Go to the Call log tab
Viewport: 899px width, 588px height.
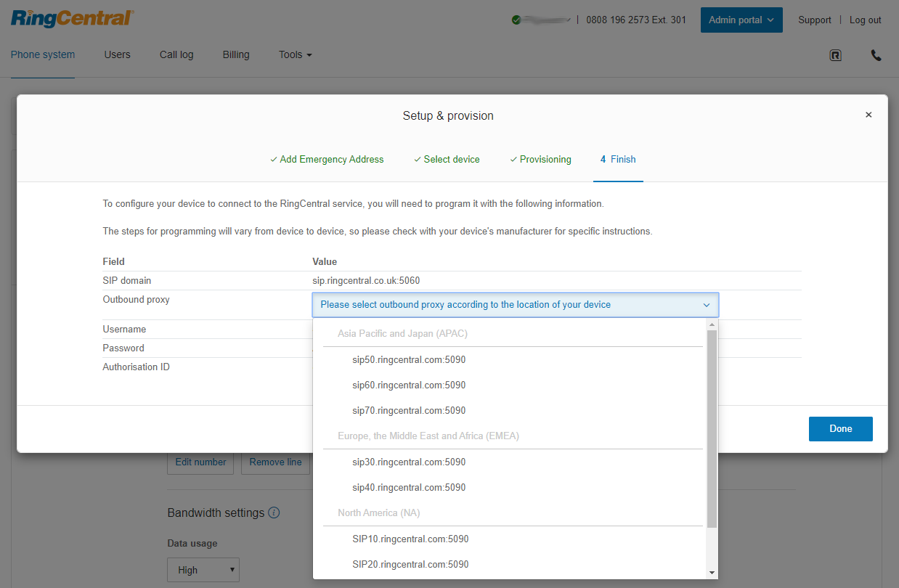click(x=176, y=54)
